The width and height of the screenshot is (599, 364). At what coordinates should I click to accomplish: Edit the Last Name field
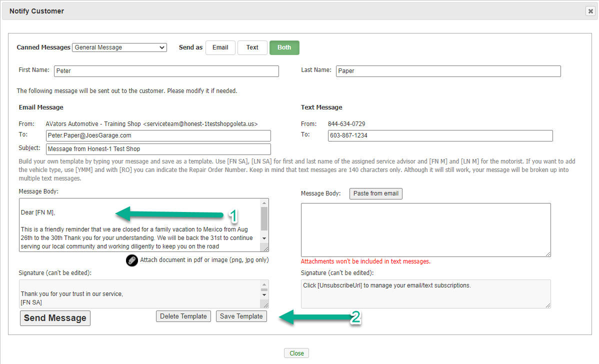[x=448, y=71]
